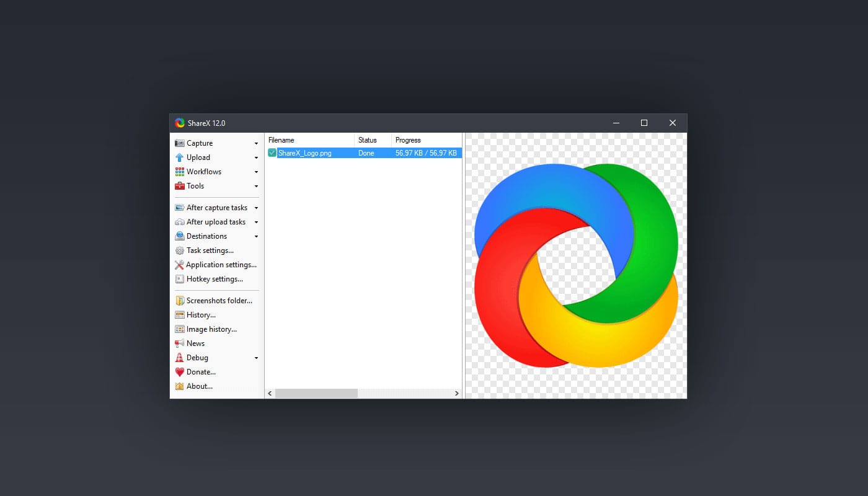Click the Workflows colored grid icon
Viewport: 868px width, 496px height.
tap(180, 172)
